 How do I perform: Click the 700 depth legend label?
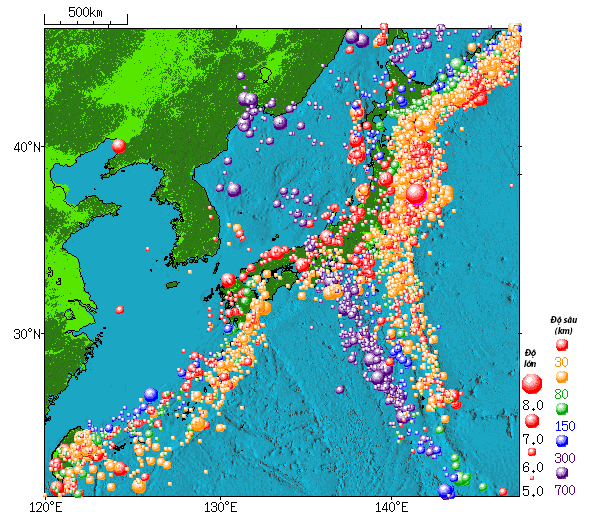(x=565, y=490)
